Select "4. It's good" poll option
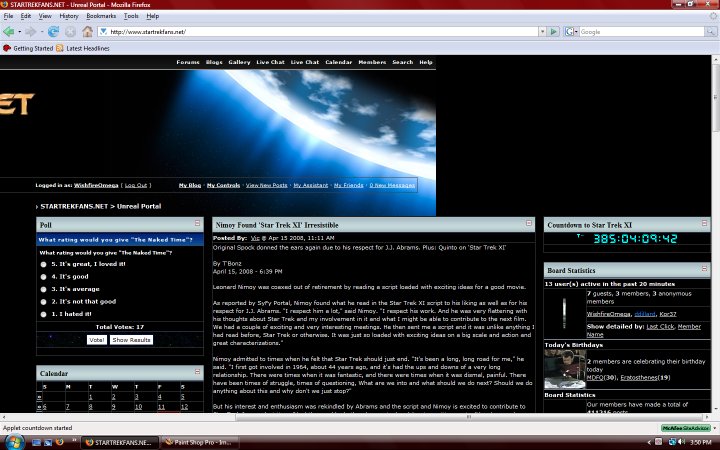Screen dimensions: 720x450 (44, 277)
